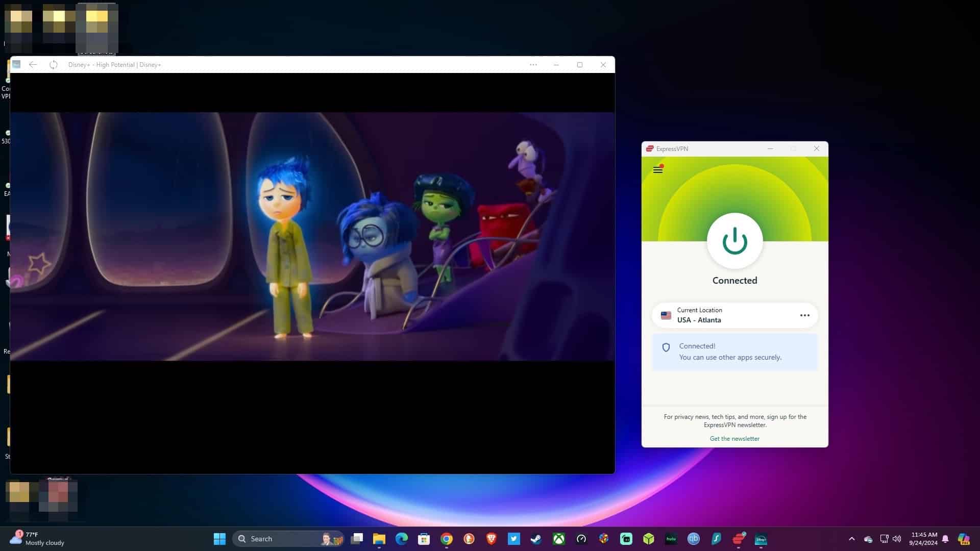Launch qBittorrent from the taskbar
The height and width of the screenshot is (551, 980).
pos(693,539)
